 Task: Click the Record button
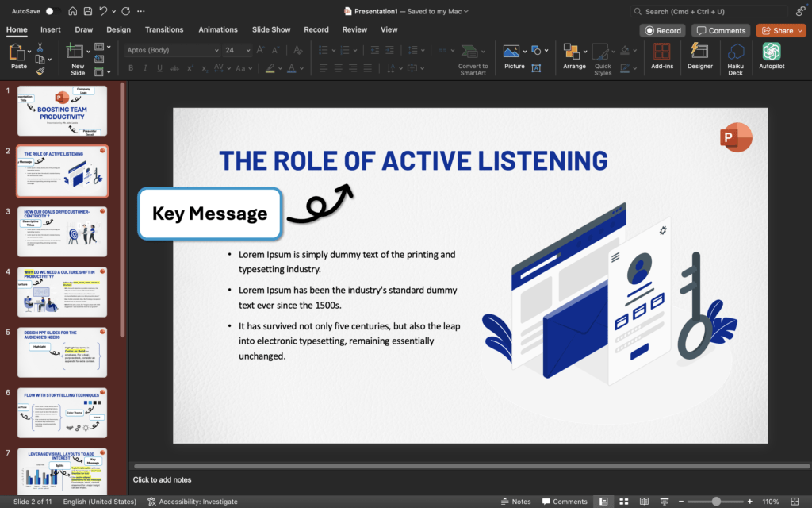click(x=663, y=30)
